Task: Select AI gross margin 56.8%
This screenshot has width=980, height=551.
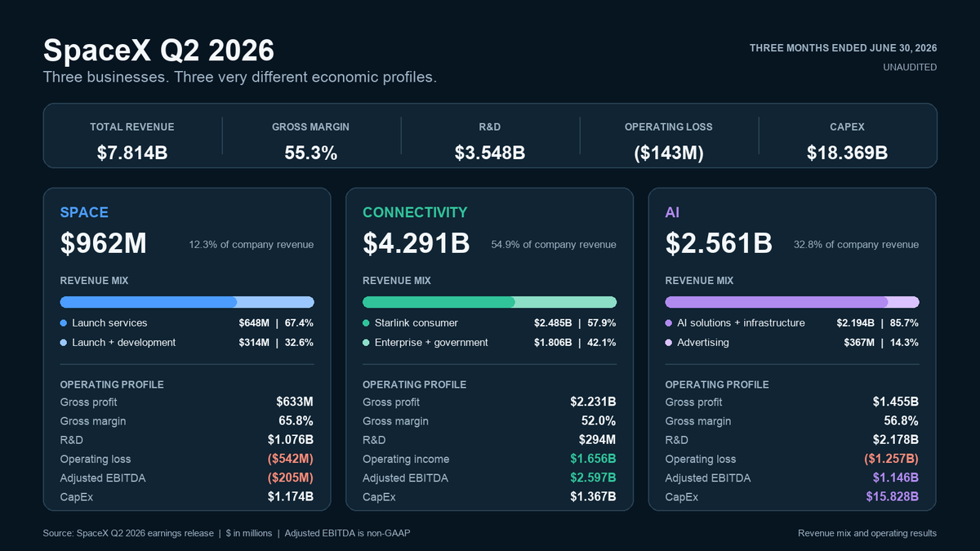Action: [900, 421]
